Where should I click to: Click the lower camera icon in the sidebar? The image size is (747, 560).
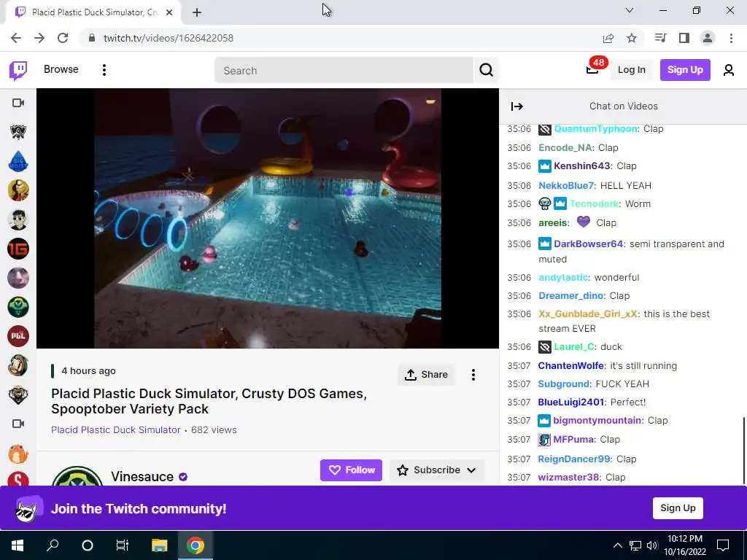tap(18, 424)
